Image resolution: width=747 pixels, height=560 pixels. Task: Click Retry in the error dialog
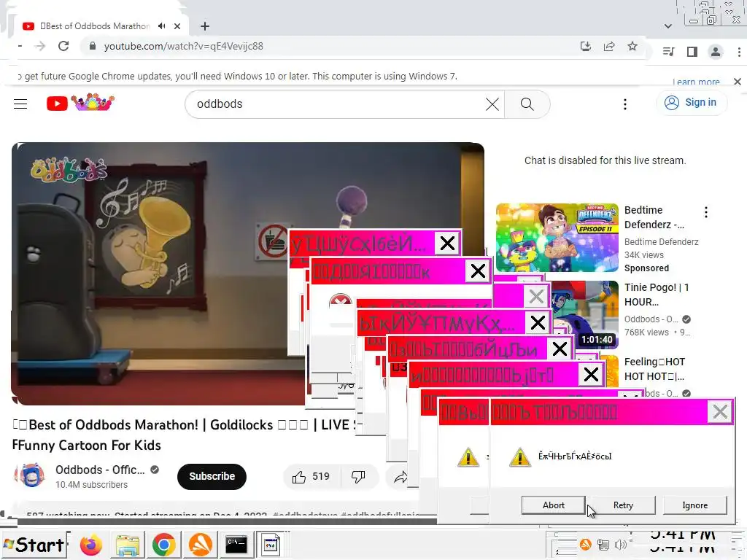point(623,505)
